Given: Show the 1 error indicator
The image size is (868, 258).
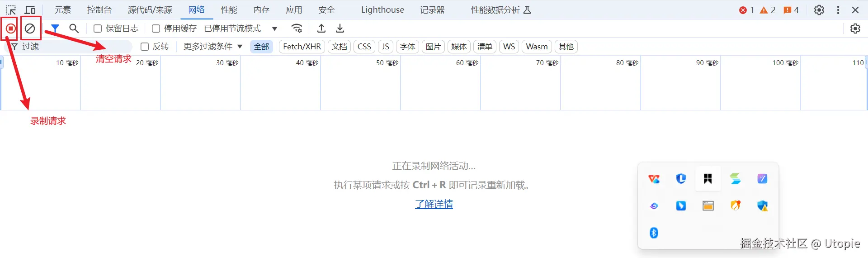Looking at the screenshot, I should [x=746, y=10].
